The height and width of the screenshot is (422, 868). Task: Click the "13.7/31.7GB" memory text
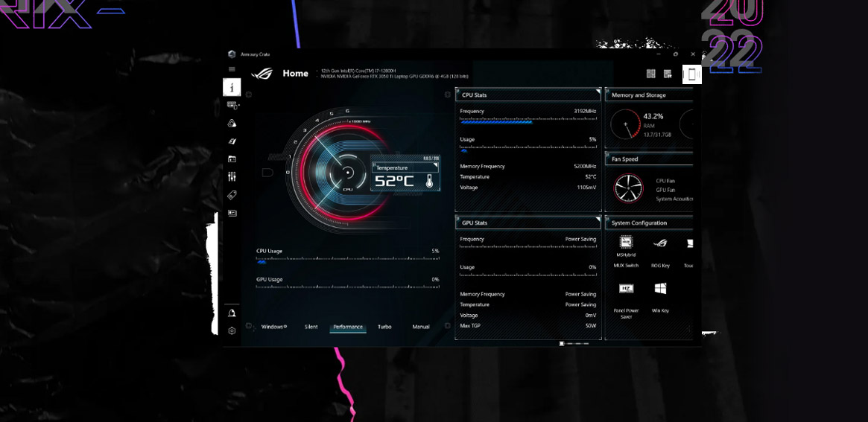(x=657, y=135)
